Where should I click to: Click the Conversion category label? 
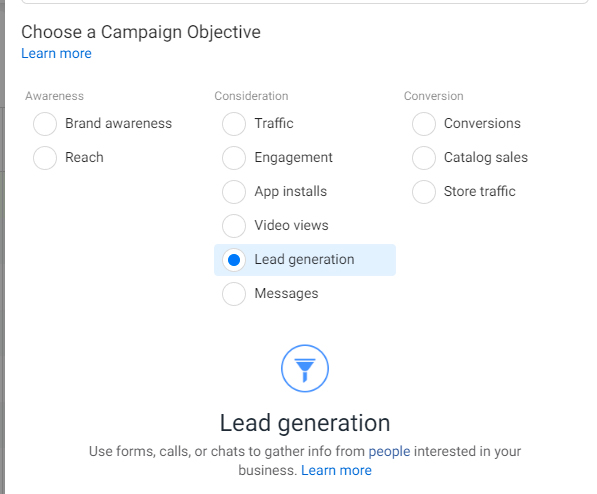click(x=434, y=96)
